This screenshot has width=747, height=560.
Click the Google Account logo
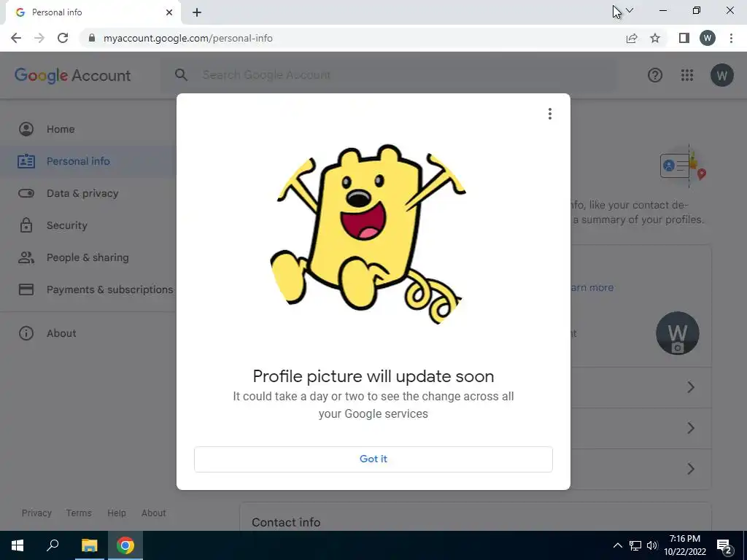coord(72,75)
